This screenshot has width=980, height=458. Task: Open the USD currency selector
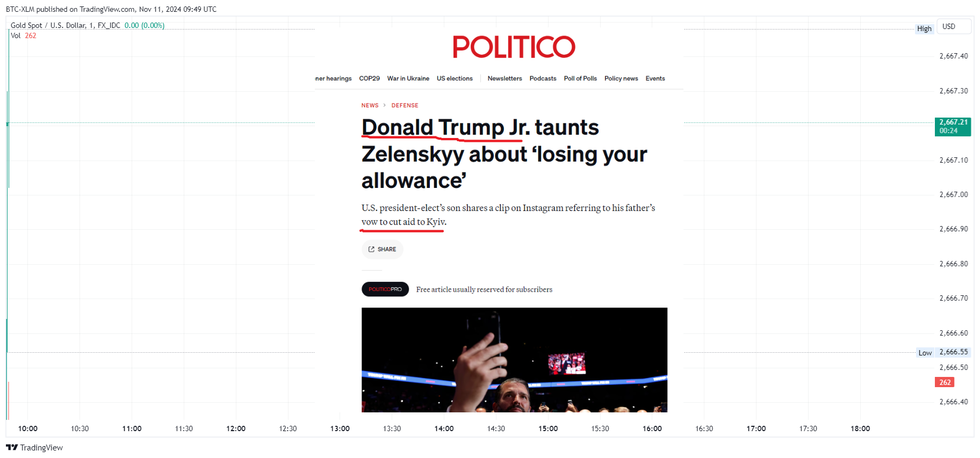coord(954,26)
